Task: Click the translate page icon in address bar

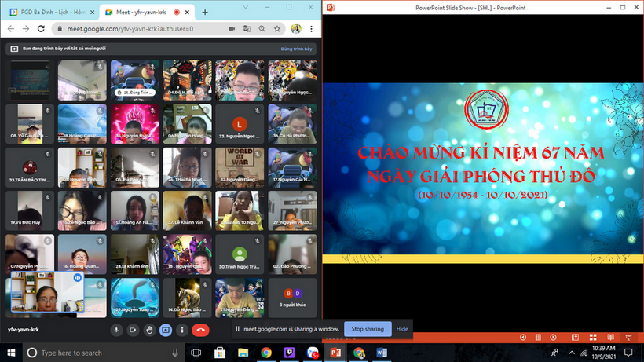Action: (x=247, y=29)
